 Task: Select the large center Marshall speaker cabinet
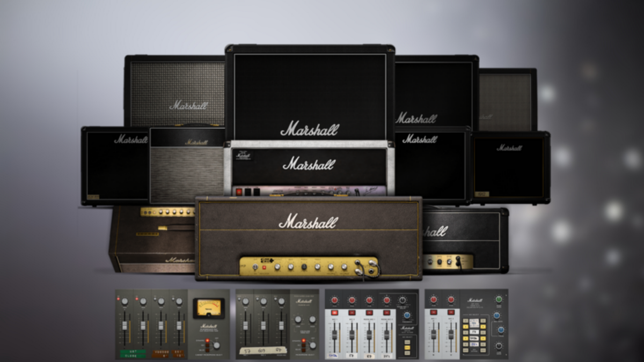(310, 91)
